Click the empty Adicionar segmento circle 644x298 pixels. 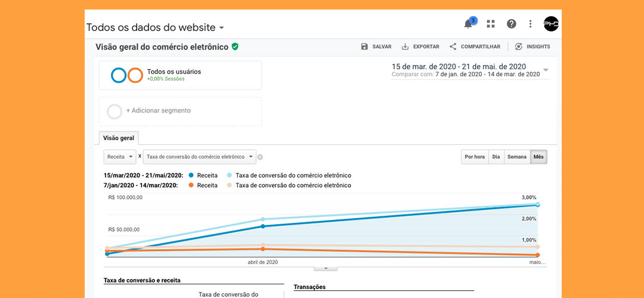pyautogui.click(x=114, y=111)
